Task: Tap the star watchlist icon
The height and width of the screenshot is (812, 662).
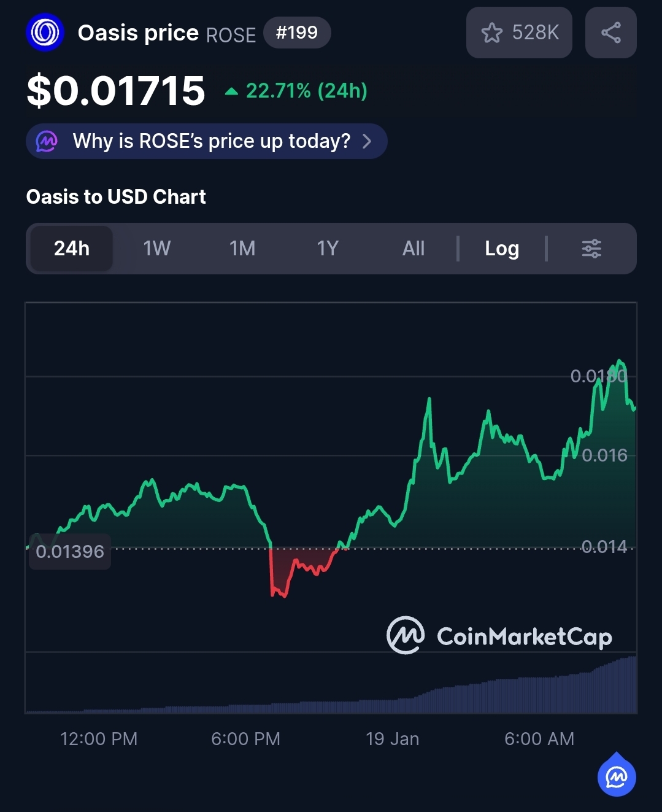Action: click(491, 33)
